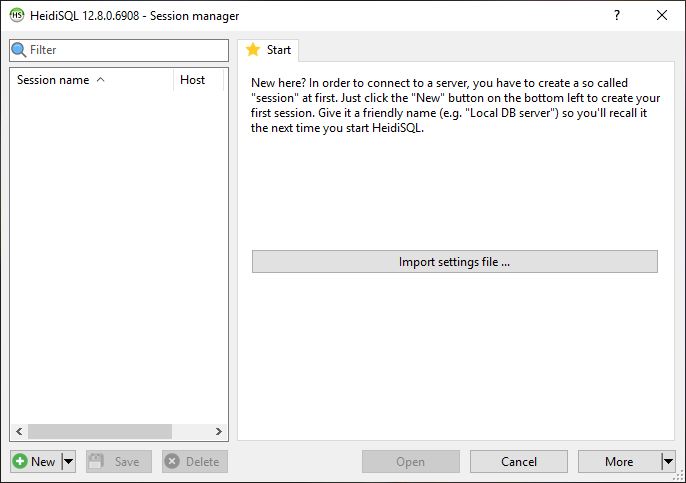Expand the New button dropdown arrow
The height and width of the screenshot is (483, 686).
coord(69,461)
